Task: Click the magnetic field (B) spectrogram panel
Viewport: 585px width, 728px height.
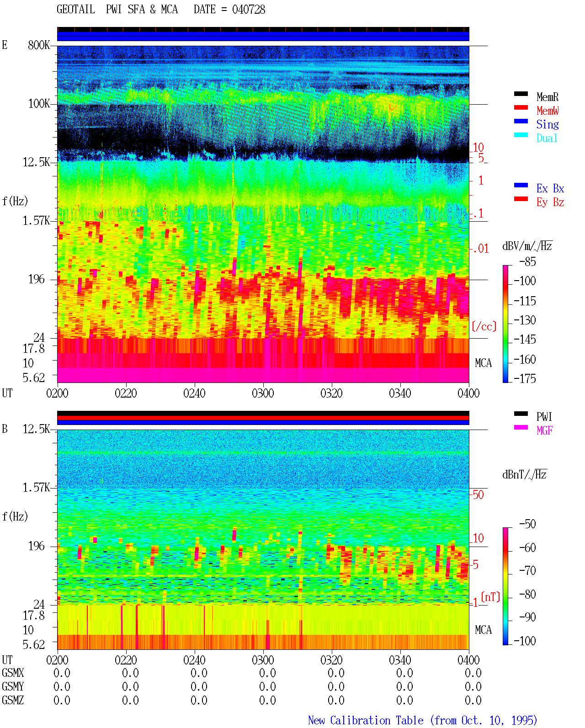Action: pyautogui.click(x=263, y=539)
